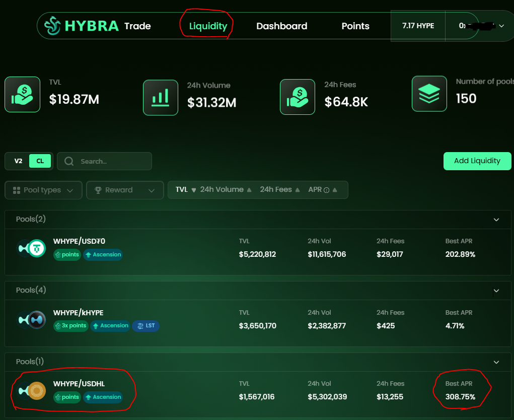Click the points badge on WHYPE/USDHL

coord(67,397)
